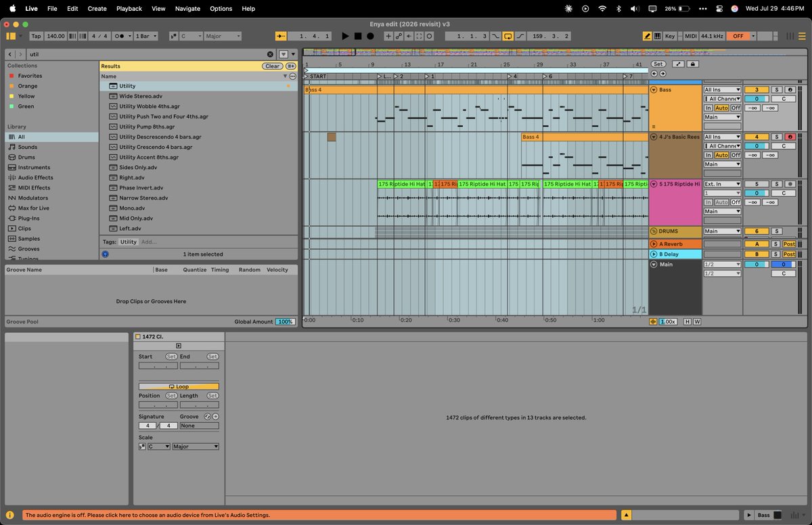This screenshot has width=812, height=525.
Task: Toggle the Arrangement Loop switch
Action: (x=507, y=36)
